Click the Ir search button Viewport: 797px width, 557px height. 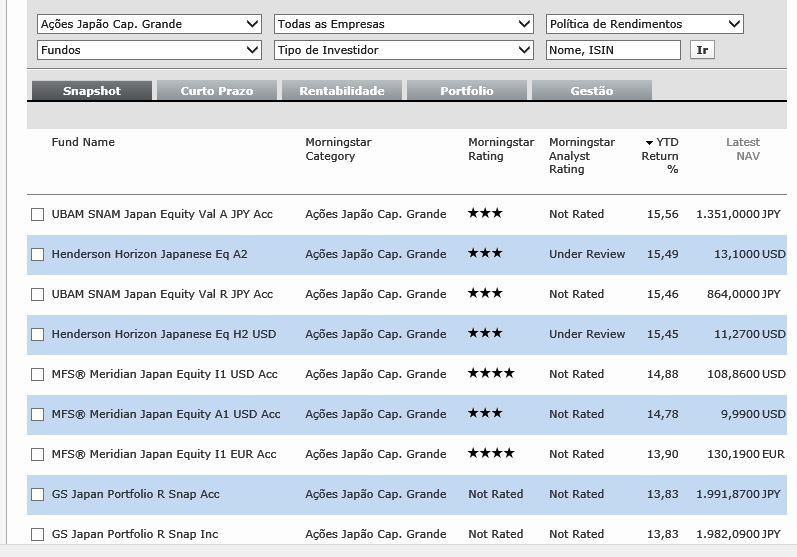click(702, 50)
